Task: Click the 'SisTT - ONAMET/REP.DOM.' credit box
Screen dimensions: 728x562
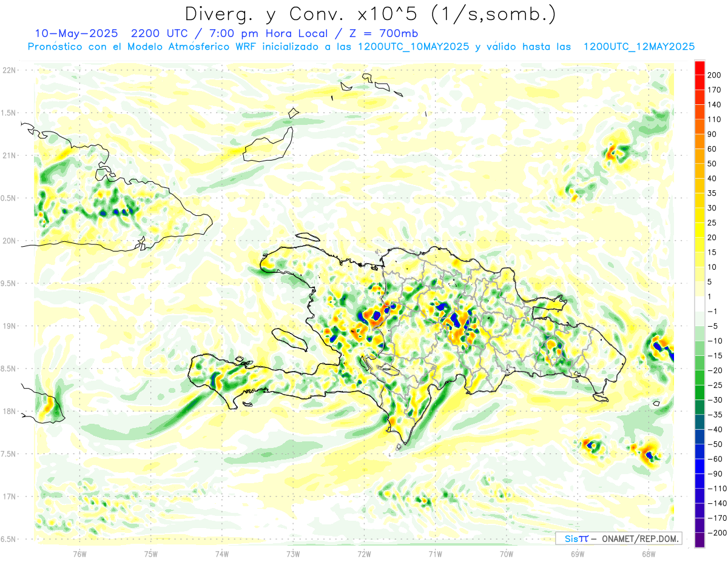Action: click(618, 538)
